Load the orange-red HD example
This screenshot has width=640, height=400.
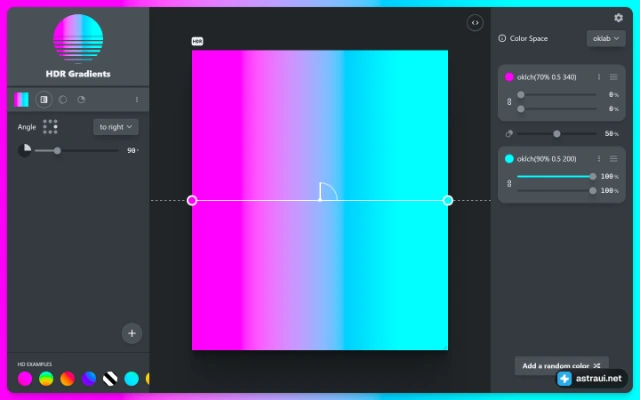tap(67, 379)
